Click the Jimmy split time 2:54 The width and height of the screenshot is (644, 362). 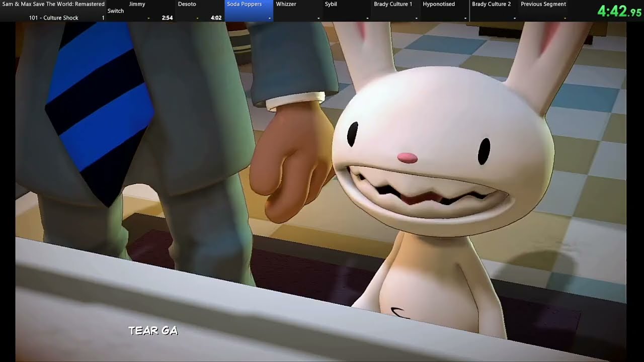[x=167, y=18]
